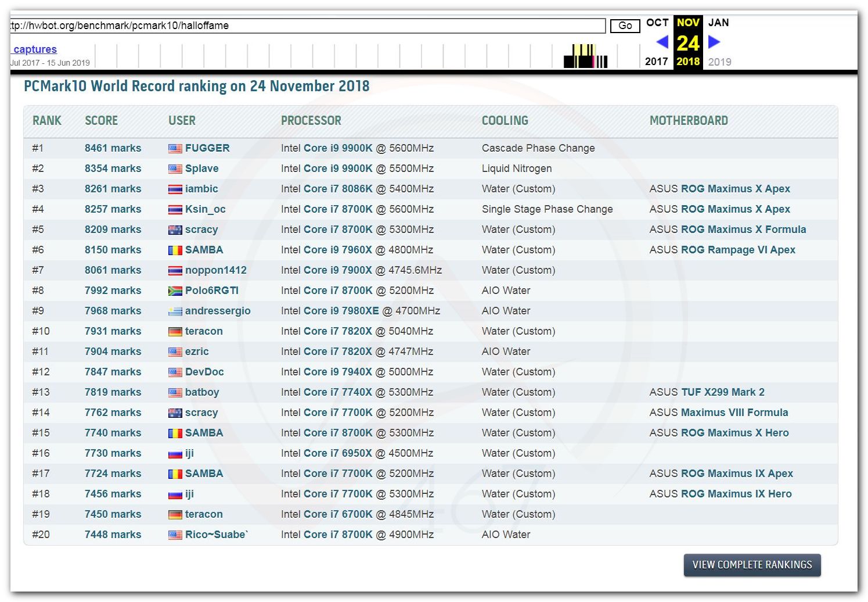Click the Thailand flag next to iambic
Image resolution: width=868 pixels, height=602 pixels.
(175, 189)
